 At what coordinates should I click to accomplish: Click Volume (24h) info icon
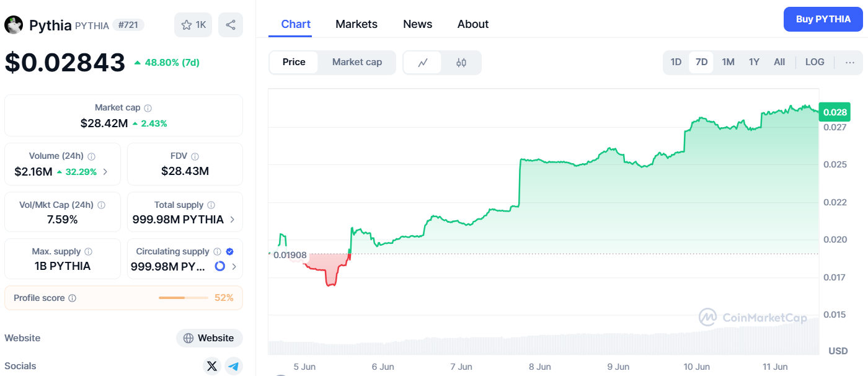click(92, 156)
